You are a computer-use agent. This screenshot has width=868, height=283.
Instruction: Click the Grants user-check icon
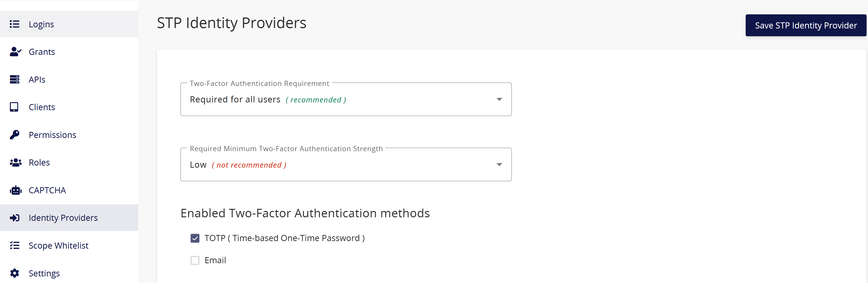pyautogui.click(x=16, y=52)
